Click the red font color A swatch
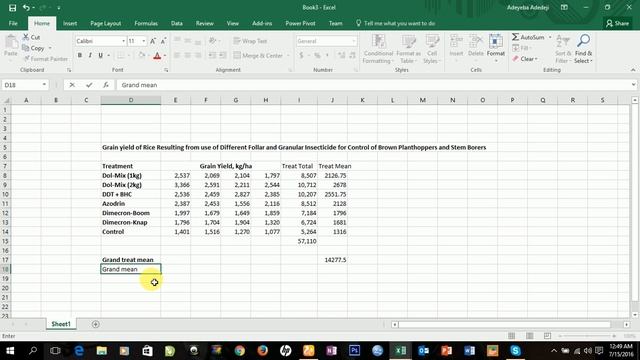 coord(157,56)
